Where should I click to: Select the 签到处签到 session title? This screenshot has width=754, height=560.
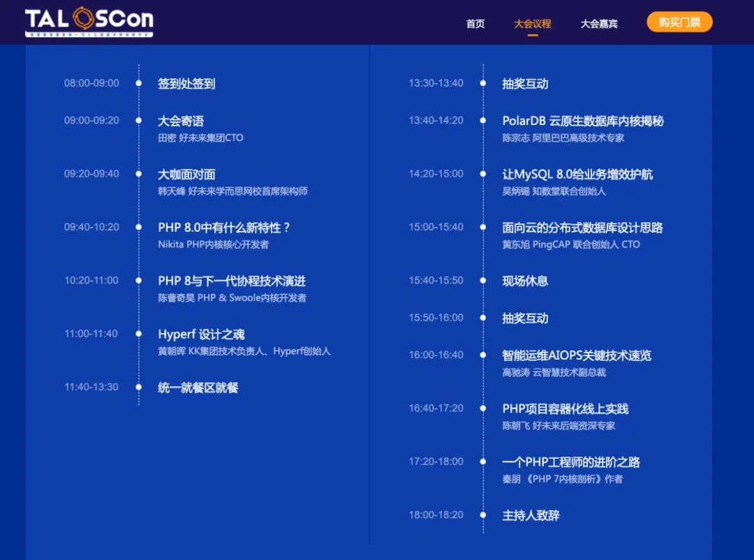click(186, 84)
